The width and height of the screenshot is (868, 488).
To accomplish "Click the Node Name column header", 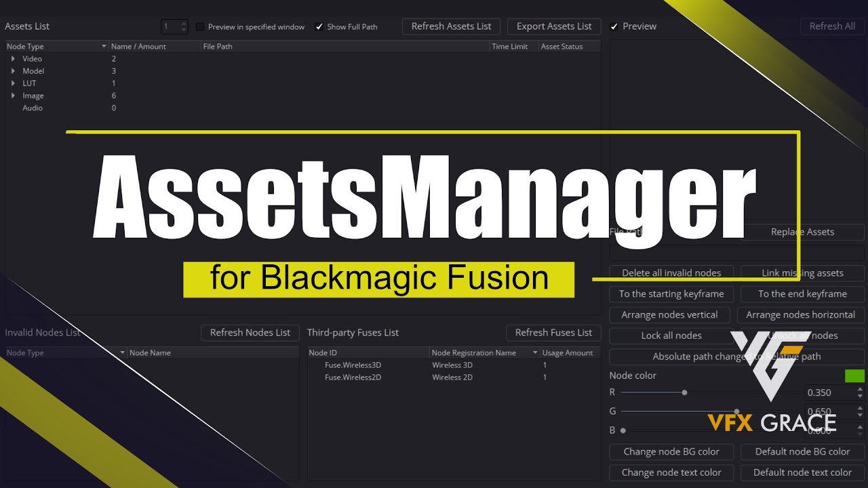I will 213,353.
